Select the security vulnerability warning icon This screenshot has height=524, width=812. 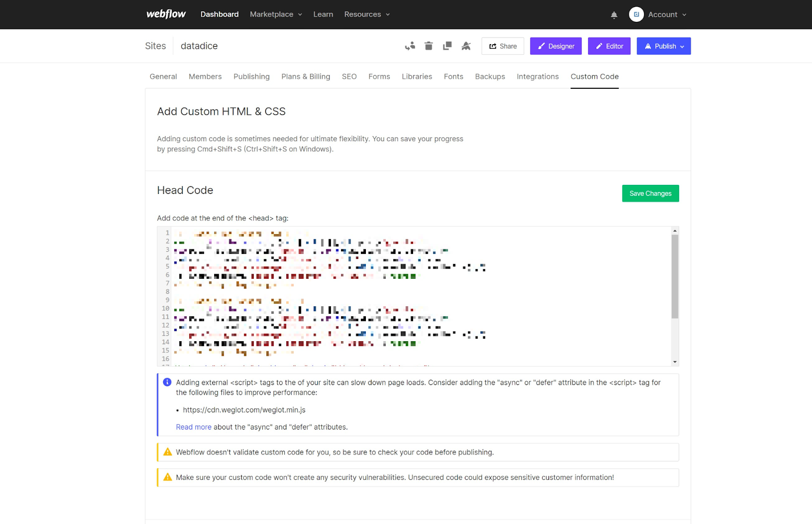[x=167, y=477]
